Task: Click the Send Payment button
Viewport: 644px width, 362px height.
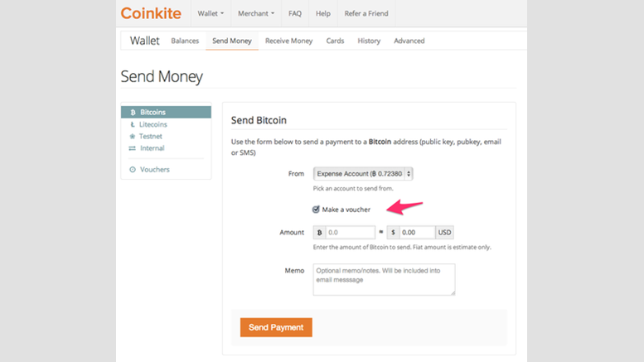Action: point(276,327)
